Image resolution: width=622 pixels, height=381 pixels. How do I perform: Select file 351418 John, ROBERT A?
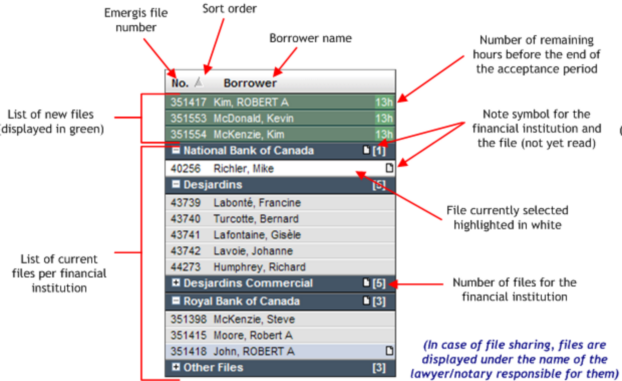(280, 351)
